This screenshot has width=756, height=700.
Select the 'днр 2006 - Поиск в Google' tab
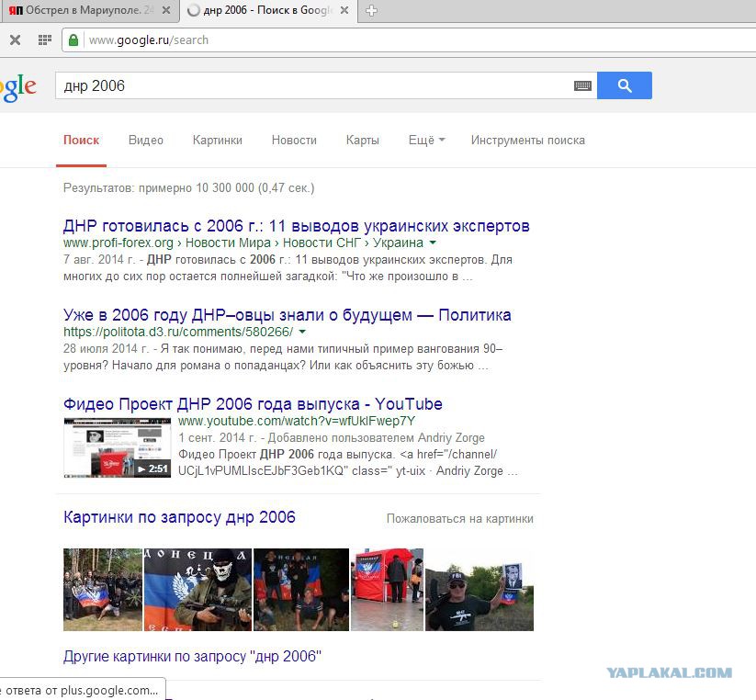[x=268, y=10]
